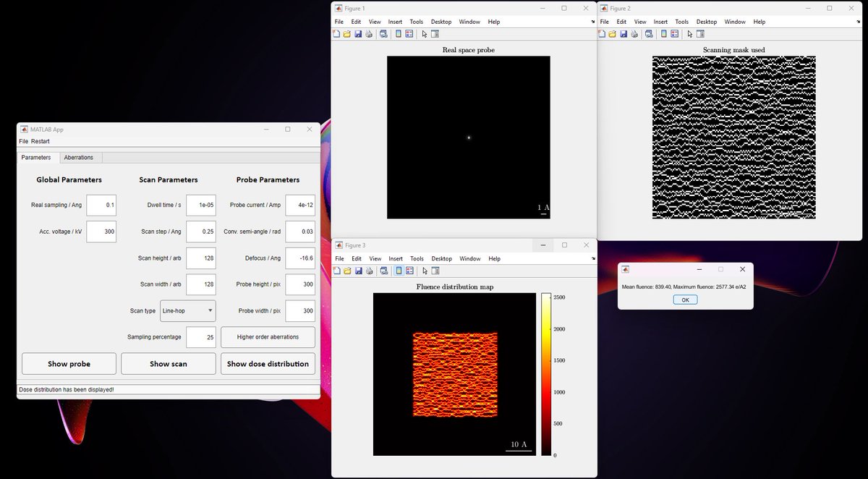Viewport: 868px width, 479px height.
Task: Click Print Figure icon in Figure 1 toolbar
Action: coord(369,33)
